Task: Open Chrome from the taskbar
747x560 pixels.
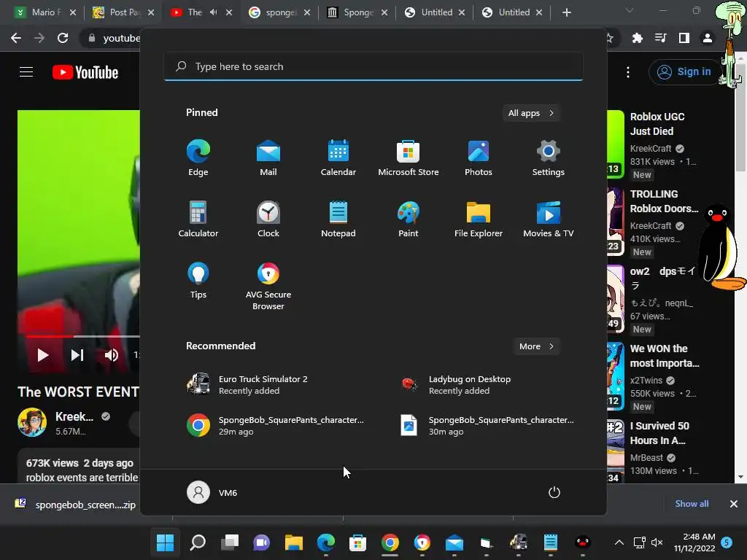Action: [390, 542]
